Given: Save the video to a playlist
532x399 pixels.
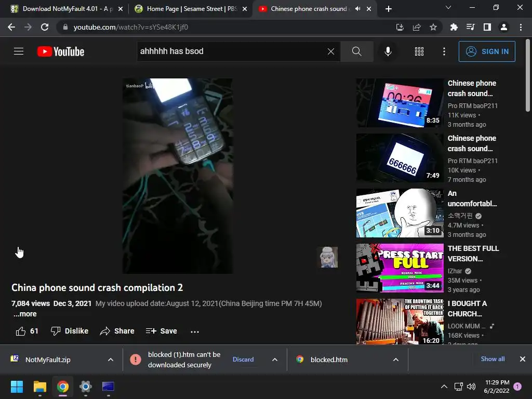Looking at the screenshot, I should pyautogui.click(x=161, y=331).
